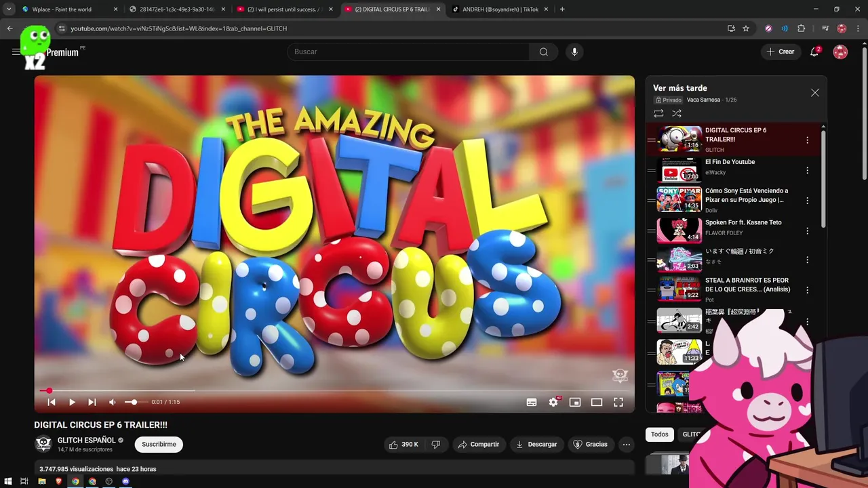Click the browser address bar URL
Image resolution: width=868 pixels, height=488 pixels.
pyautogui.click(x=179, y=28)
